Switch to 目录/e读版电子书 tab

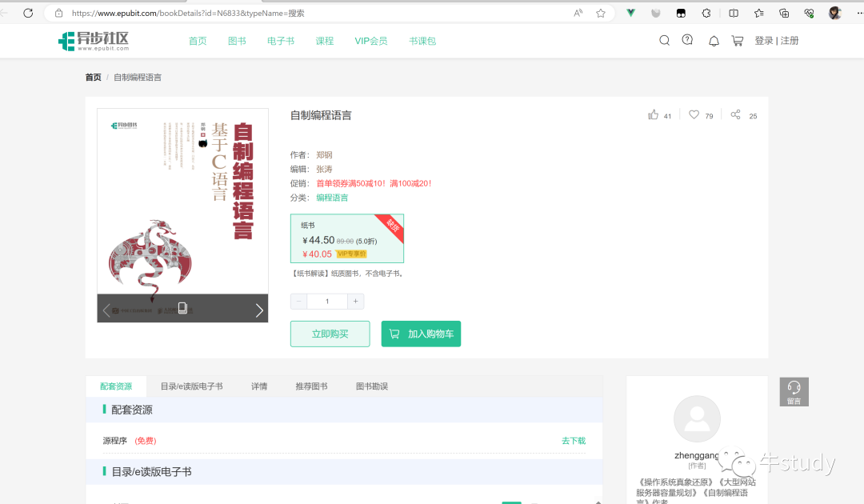192,386
